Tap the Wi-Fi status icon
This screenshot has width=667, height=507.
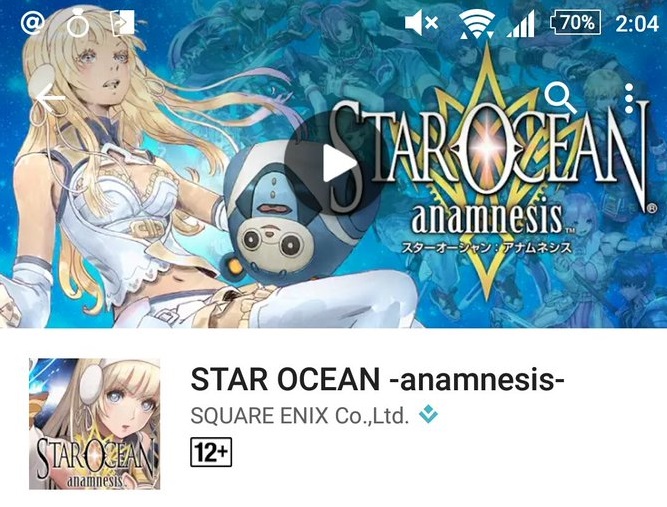coord(476,23)
